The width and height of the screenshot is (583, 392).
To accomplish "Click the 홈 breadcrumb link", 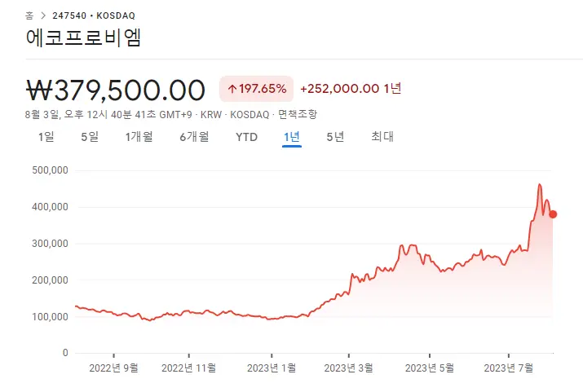I will point(29,15).
